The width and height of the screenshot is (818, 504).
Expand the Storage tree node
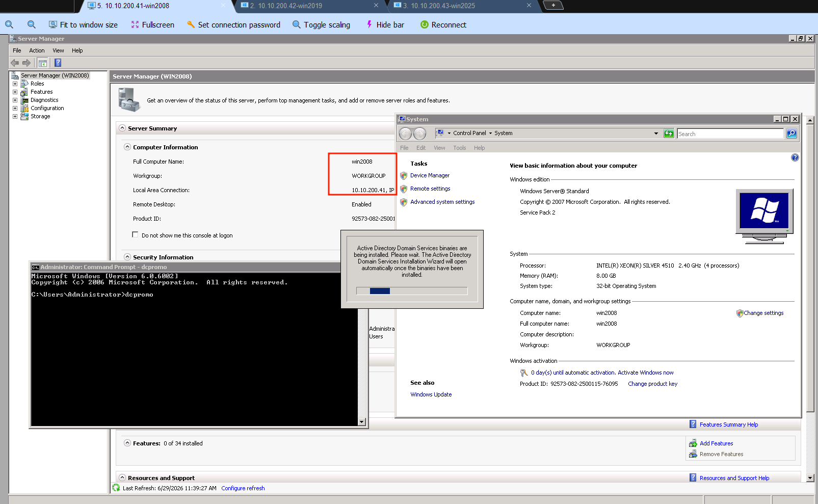point(15,116)
